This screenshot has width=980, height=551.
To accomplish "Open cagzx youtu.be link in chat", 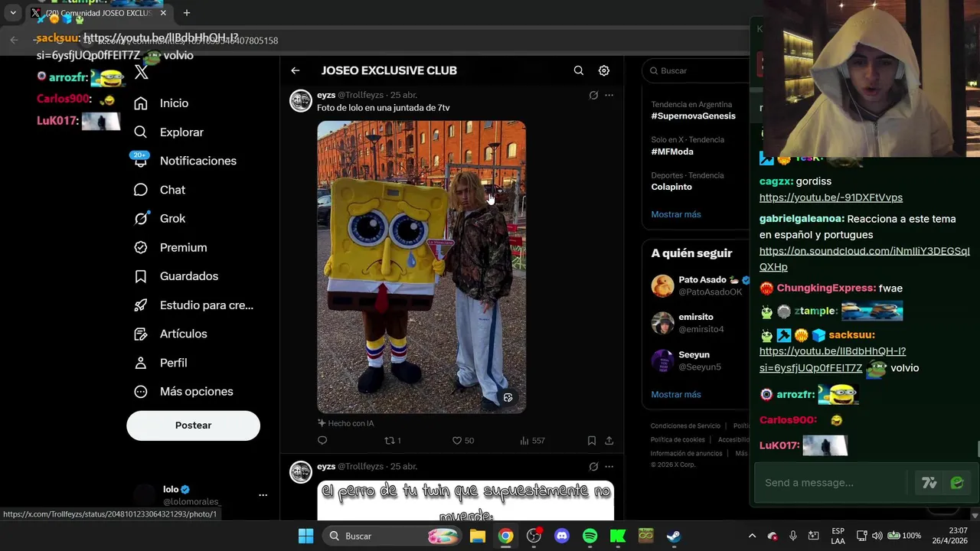I will (x=831, y=197).
